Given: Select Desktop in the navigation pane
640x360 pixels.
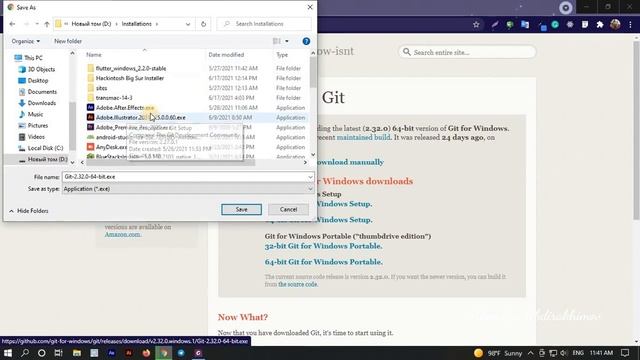Looking at the screenshot, I should [38, 81].
